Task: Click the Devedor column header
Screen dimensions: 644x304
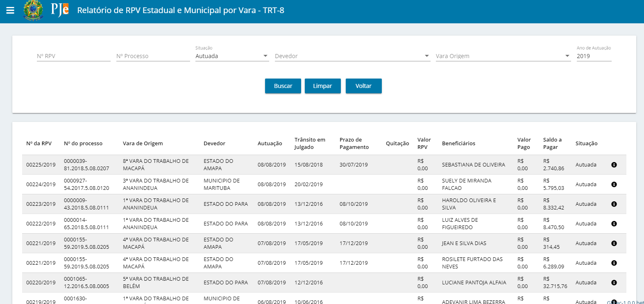Action: [x=215, y=144]
